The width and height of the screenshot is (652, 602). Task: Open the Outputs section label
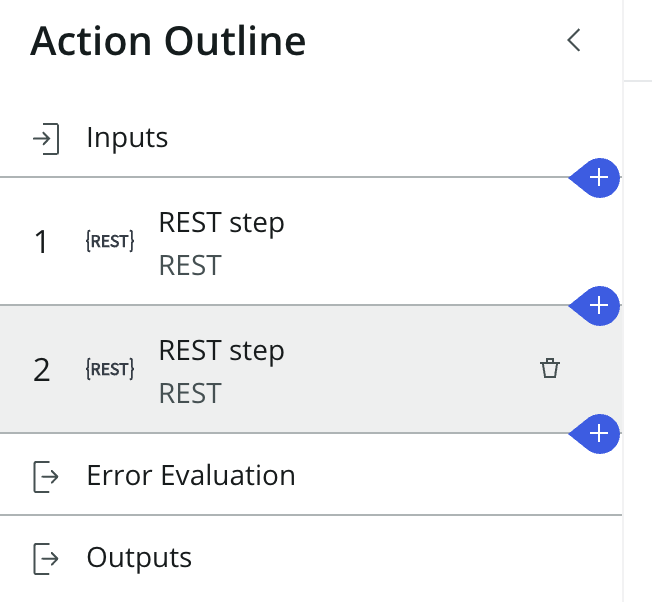139,557
